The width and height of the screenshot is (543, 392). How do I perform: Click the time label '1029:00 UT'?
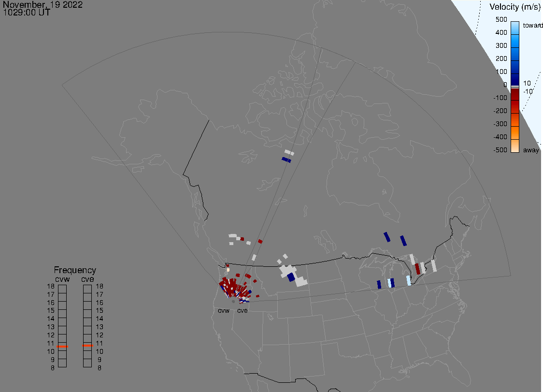tap(27, 13)
